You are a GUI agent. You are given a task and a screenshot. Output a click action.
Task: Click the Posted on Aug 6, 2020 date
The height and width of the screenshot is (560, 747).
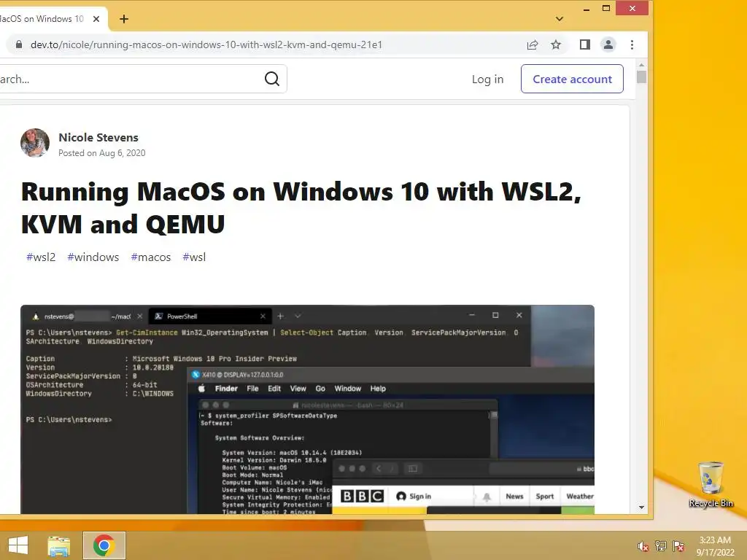(x=102, y=153)
